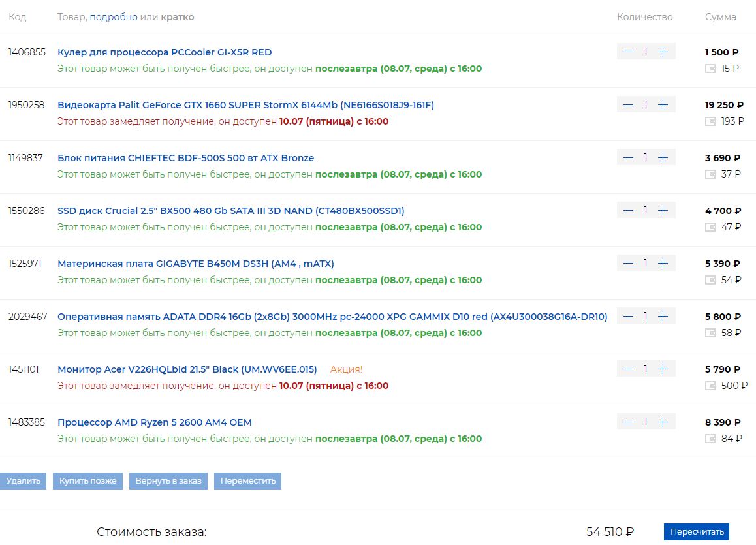Screen dimensions: 756x545
Task: Open Оперативная память ADATA DDR4 16Gb link
Action: tap(332, 317)
